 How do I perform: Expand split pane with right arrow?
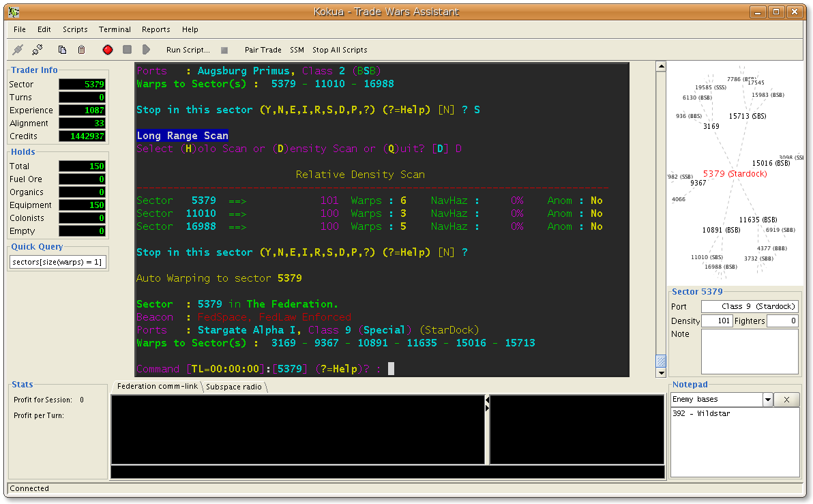487,408
